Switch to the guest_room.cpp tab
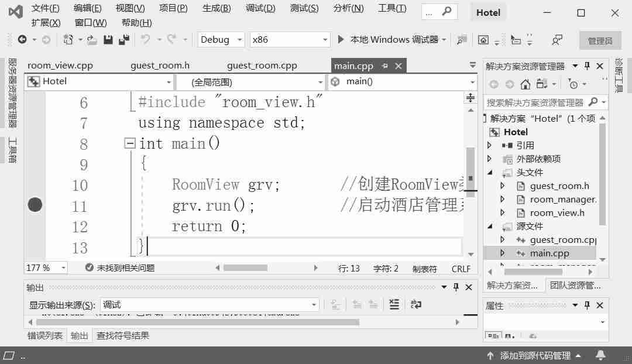The height and width of the screenshot is (364, 632). click(262, 66)
